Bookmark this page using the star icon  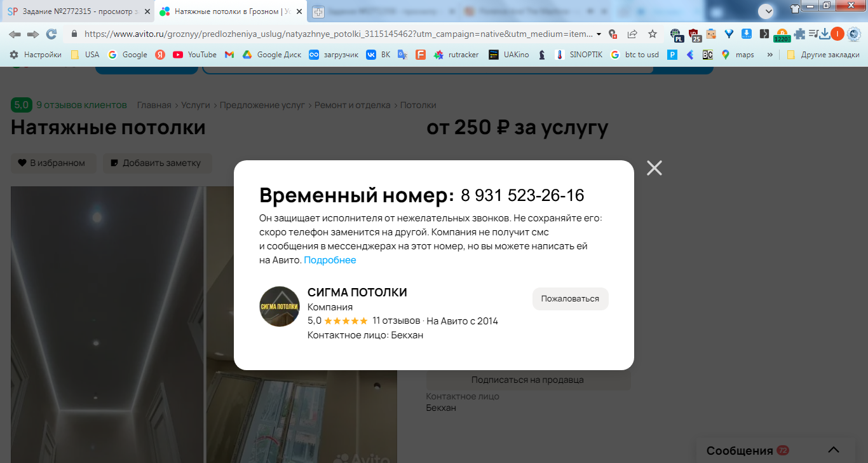tap(653, 34)
